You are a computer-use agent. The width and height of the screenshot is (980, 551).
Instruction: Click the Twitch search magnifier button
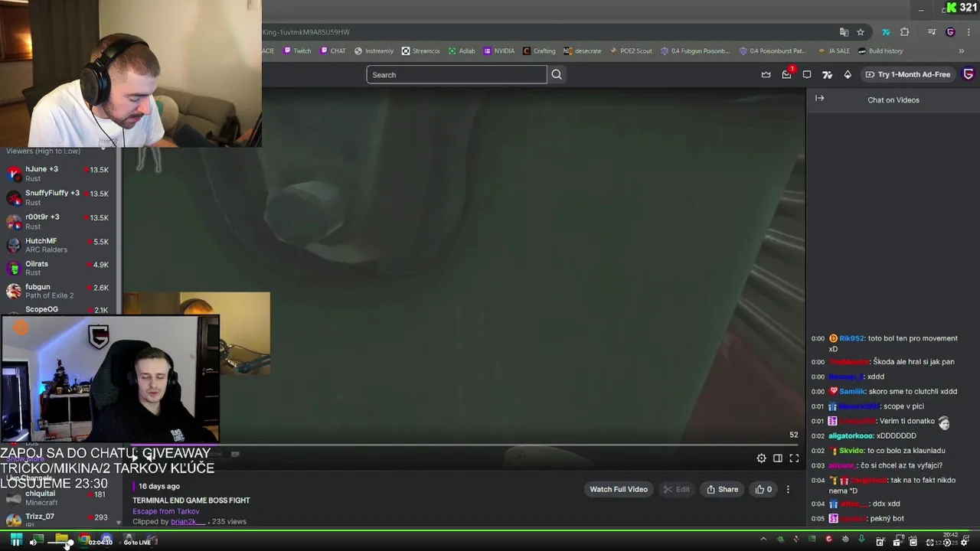click(557, 74)
